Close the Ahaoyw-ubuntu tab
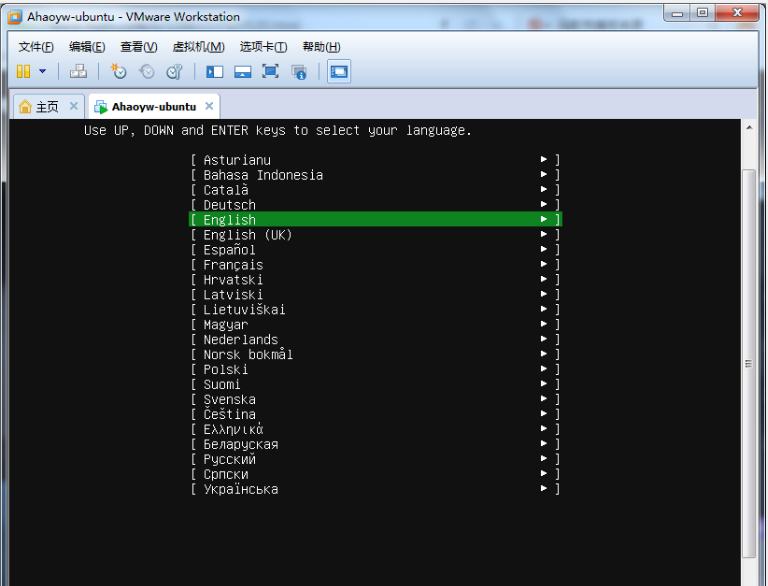The image size is (768, 586). click(209, 106)
